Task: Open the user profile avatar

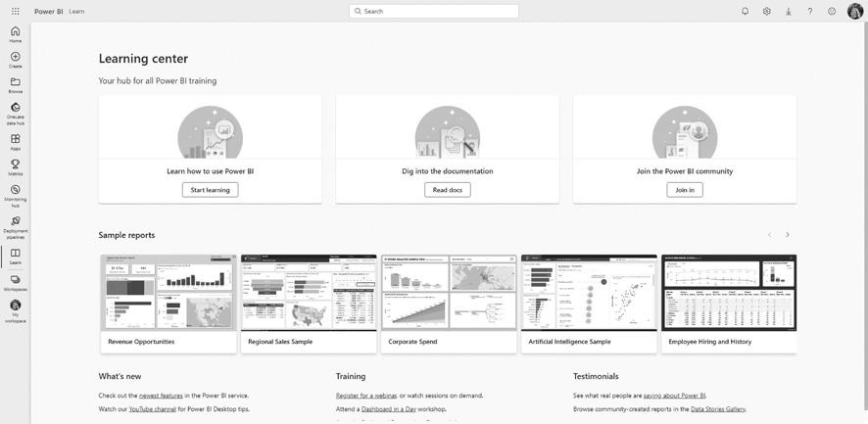Action: point(855,11)
